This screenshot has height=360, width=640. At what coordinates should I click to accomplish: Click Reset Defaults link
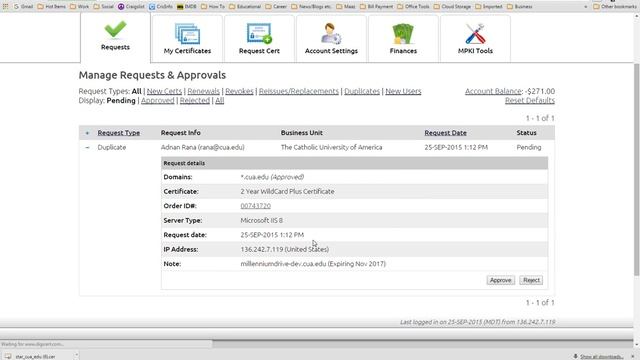[x=530, y=100]
